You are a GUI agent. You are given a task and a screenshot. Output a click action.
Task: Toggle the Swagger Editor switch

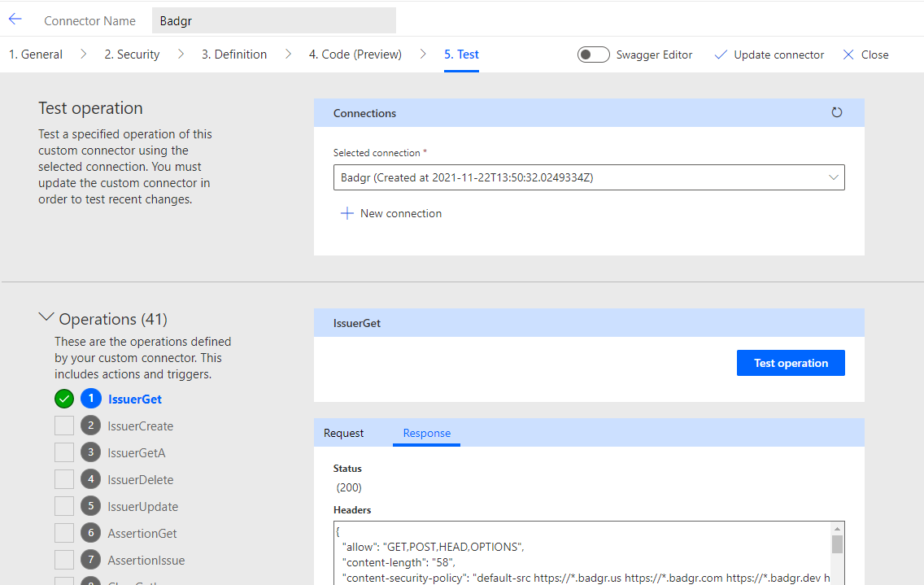tap(594, 55)
